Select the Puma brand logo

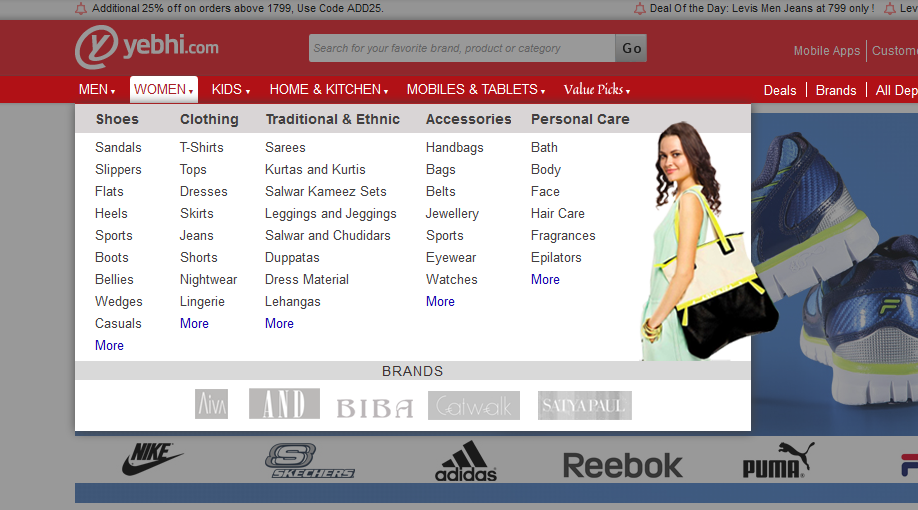click(x=779, y=460)
